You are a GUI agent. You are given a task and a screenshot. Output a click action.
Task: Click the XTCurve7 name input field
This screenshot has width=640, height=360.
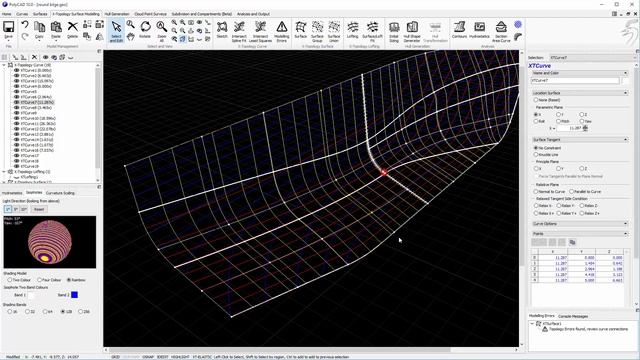575,81
